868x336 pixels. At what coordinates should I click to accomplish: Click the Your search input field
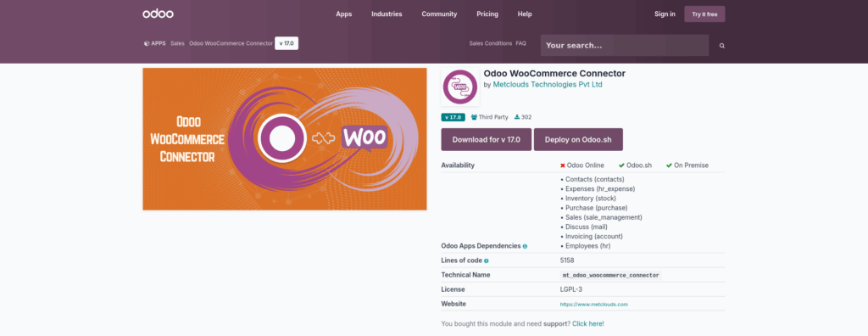(x=625, y=46)
